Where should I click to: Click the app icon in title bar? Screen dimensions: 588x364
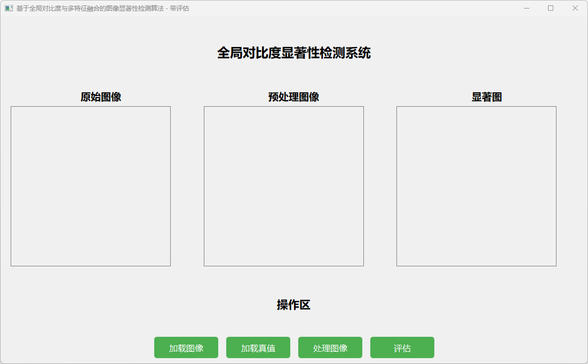pyautogui.click(x=9, y=9)
